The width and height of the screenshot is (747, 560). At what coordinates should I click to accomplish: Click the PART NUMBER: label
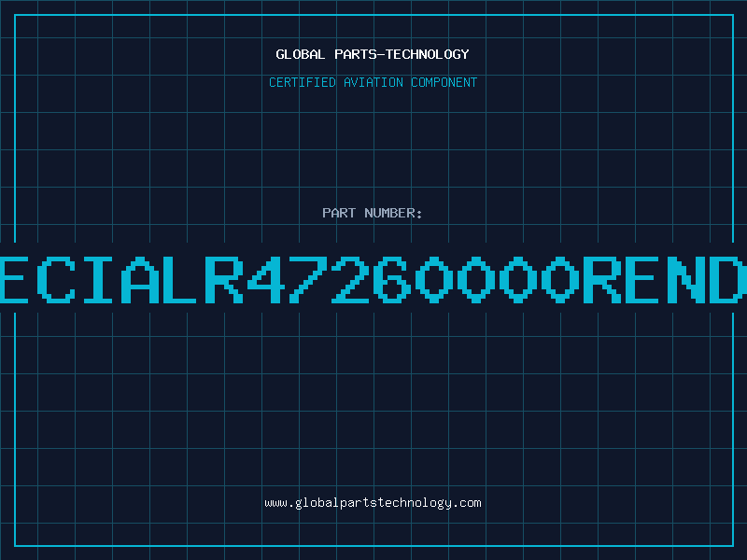[x=373, y=213]
